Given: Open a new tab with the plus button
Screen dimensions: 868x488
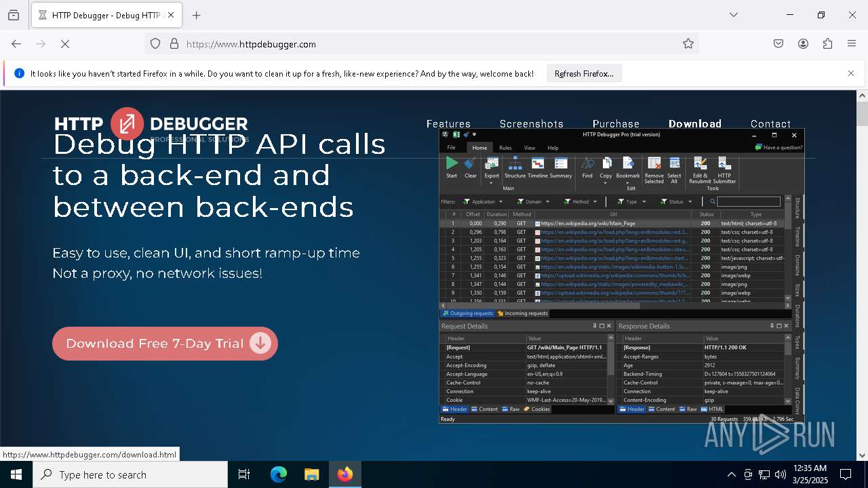Looking at the screenshot, I should tap(196, 15).
